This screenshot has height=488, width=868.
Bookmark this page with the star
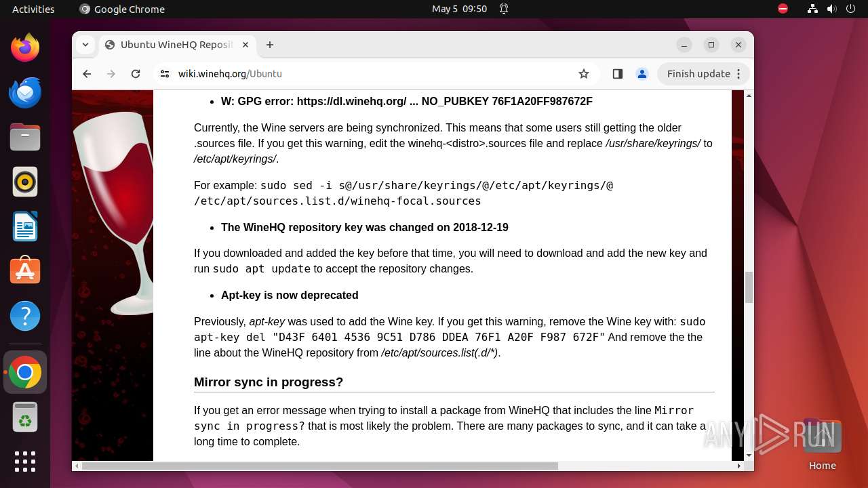point(584,74)
